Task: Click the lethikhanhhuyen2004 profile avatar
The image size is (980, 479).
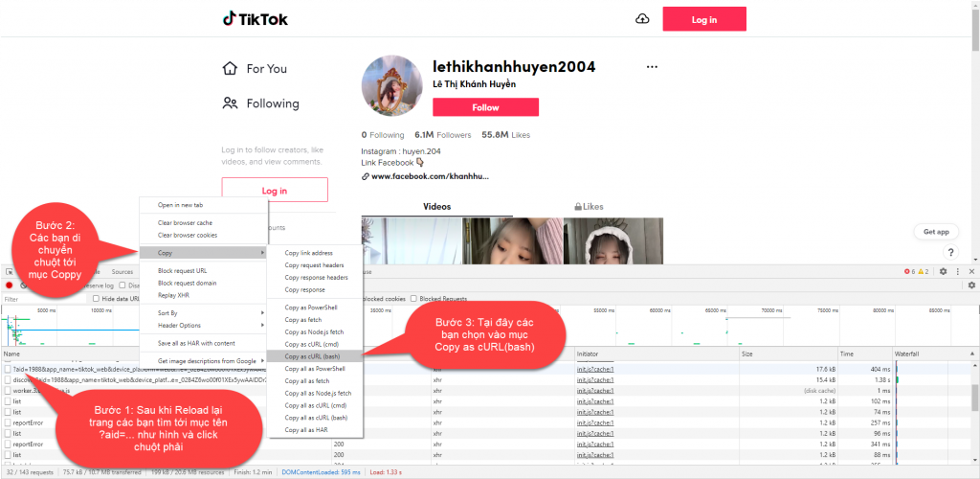Action: [391, 85]
